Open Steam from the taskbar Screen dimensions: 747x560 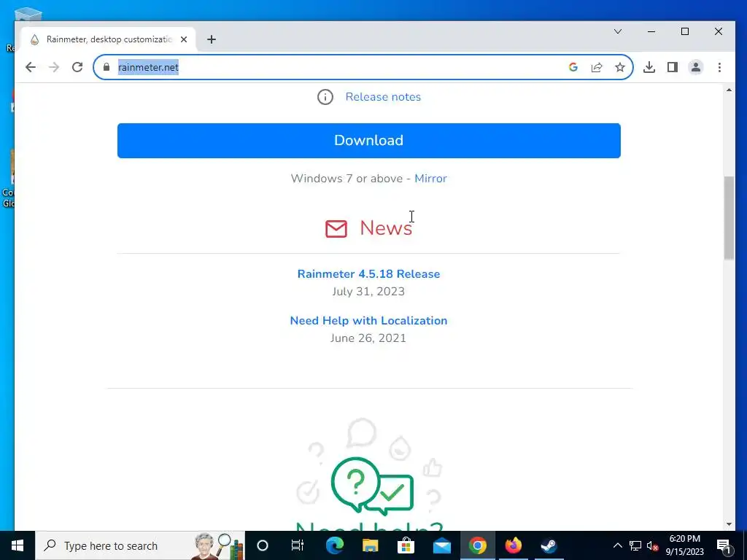coord(549,545)
